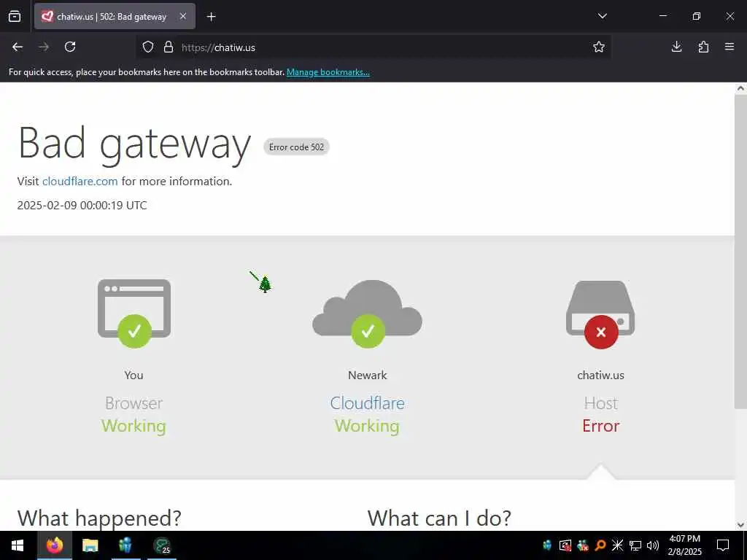Open the multicolor people tray icon
747x560 pixels.
[x=583, y=545]
